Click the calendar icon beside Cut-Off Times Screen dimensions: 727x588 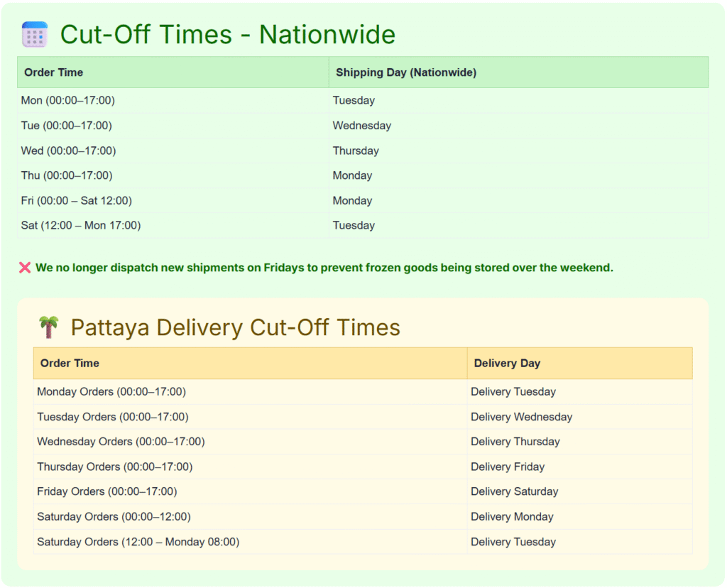34,34
